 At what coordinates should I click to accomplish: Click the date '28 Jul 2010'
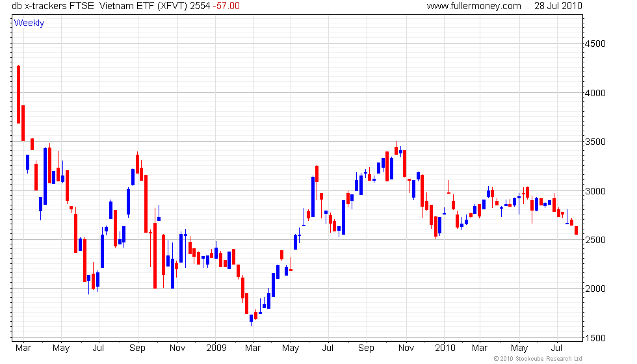558,6
